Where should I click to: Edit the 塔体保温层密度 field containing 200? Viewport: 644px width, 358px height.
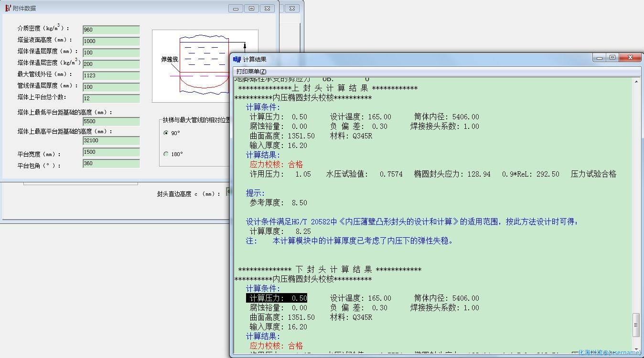(x=111, y=64)
